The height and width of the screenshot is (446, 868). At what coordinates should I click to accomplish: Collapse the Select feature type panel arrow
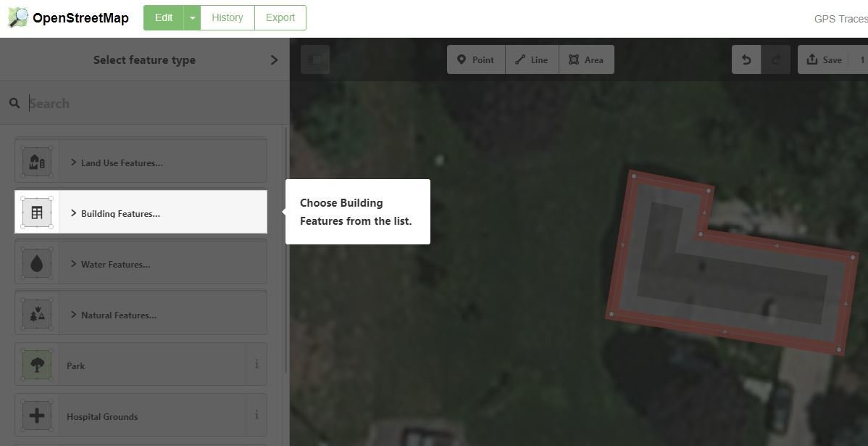pyautogui.click(x=274, y=60)
